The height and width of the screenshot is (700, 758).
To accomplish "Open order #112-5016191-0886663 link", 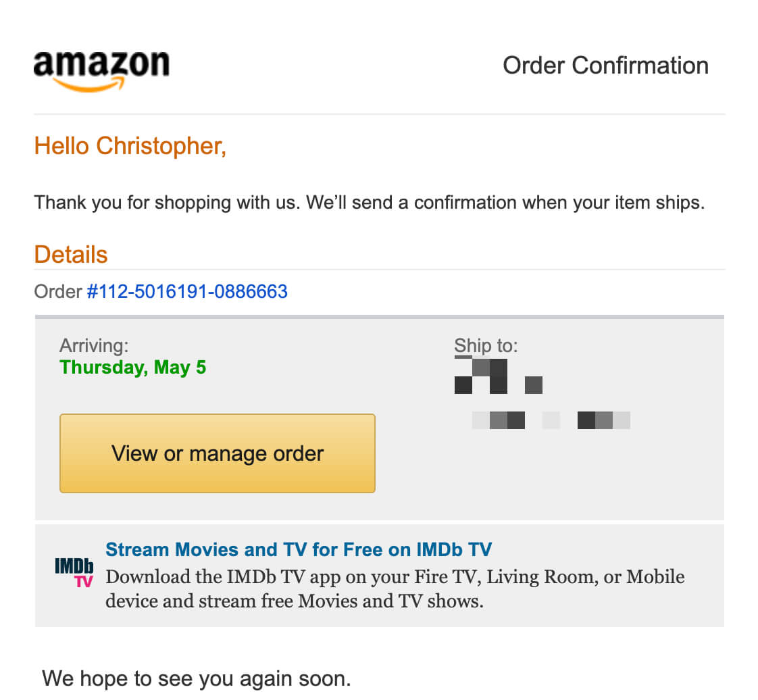I will point(187,292).
